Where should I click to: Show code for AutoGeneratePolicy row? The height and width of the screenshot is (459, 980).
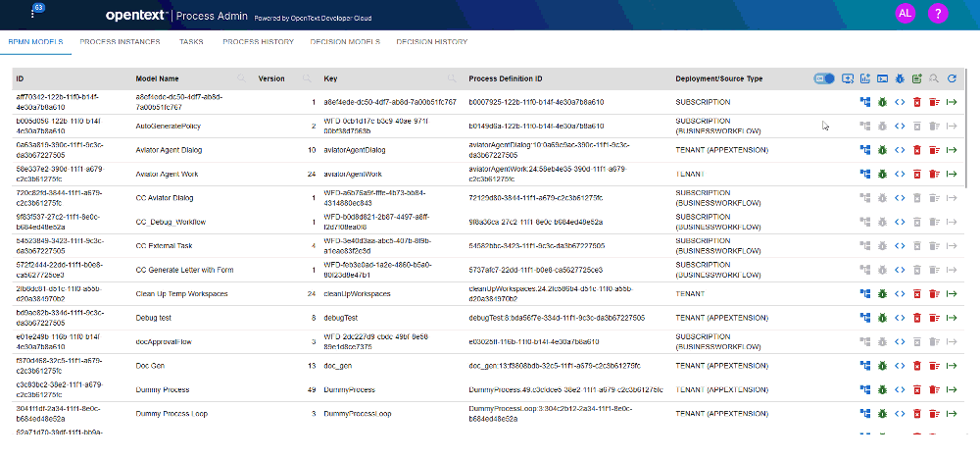[x=900, y=126]
